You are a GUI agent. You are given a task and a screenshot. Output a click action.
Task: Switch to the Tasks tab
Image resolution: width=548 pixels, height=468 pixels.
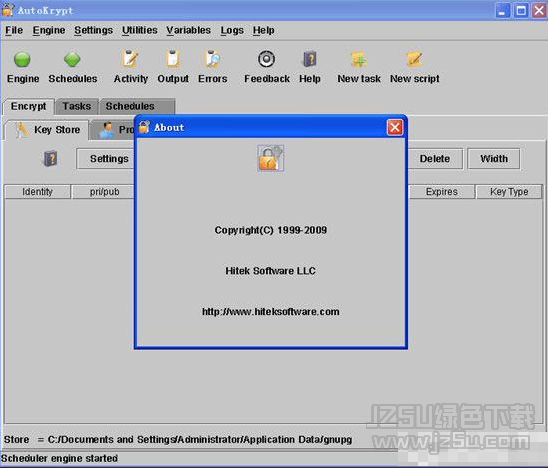pyautogui.click(x=77, y=106)
